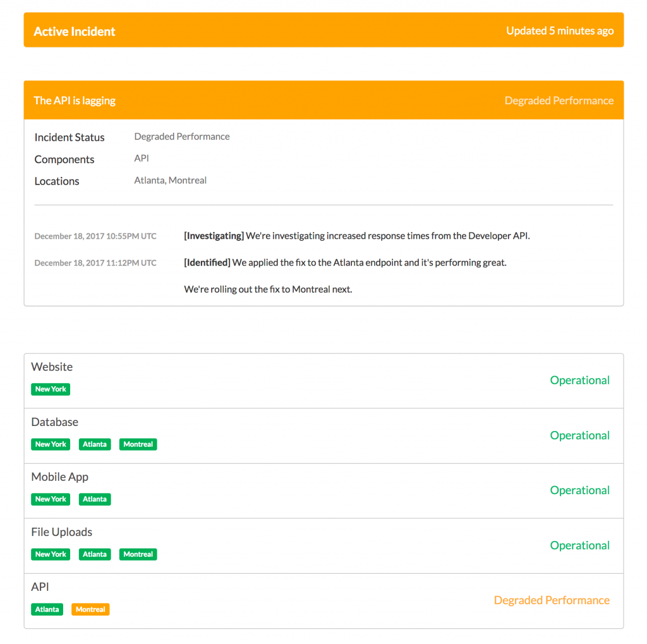The height and width of the screenshot is (644, 647).
Task: Select the Montreal badge under Database
Action: [x=138, y=444]
